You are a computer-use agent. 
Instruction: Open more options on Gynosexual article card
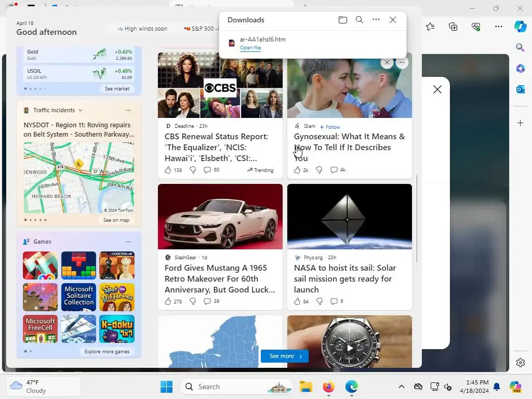402,62
